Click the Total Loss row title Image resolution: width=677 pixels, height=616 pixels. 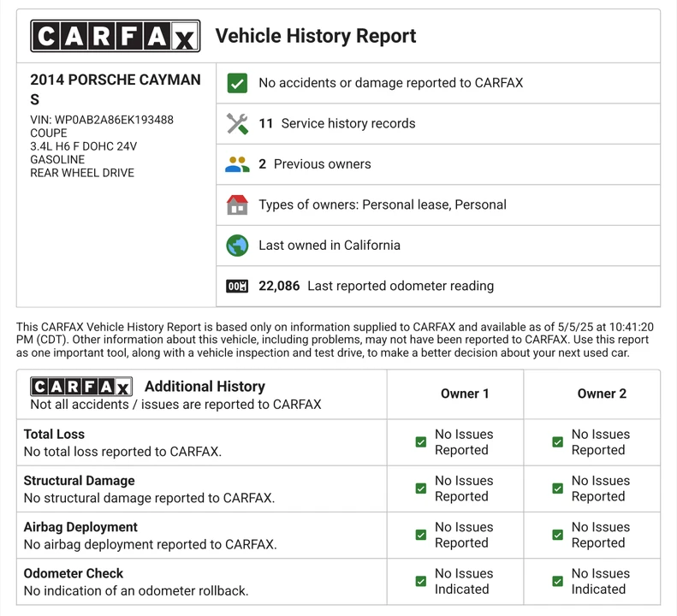(54, 435)
